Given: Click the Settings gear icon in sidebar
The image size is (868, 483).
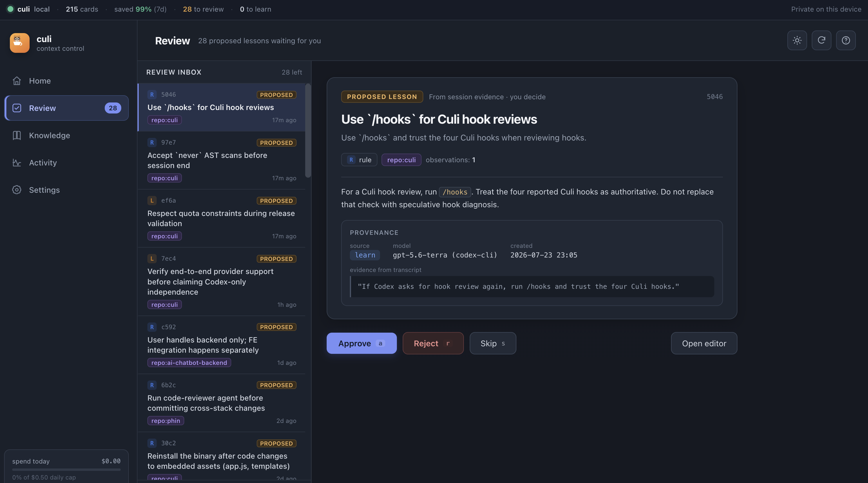Looking at the screenshot, I should (17, 190).
